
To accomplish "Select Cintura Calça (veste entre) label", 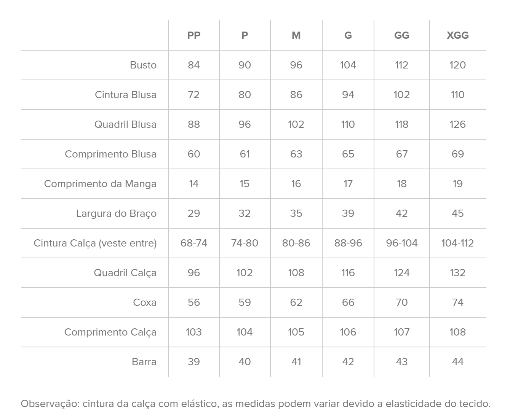I will (95, 243).
